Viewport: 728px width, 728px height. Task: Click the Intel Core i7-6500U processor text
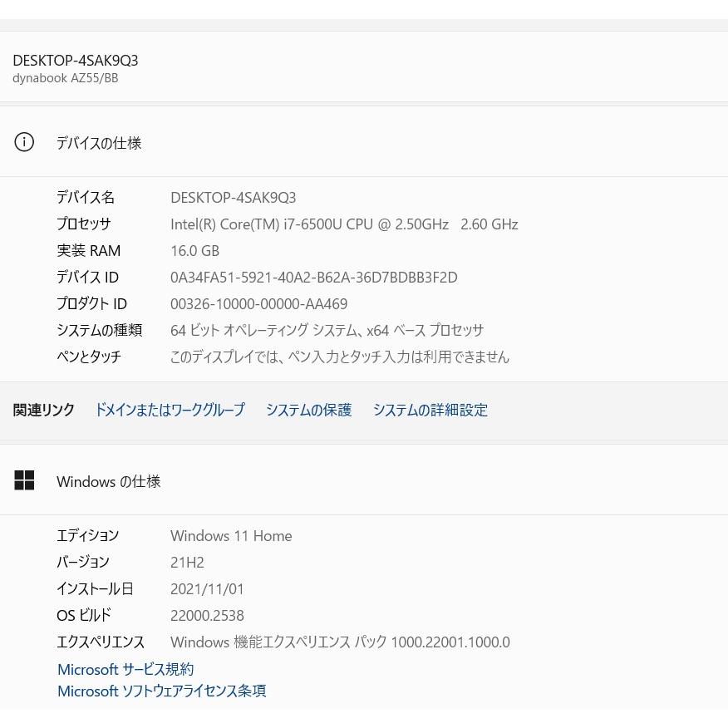pyautogui.click(x=344, y=224)
